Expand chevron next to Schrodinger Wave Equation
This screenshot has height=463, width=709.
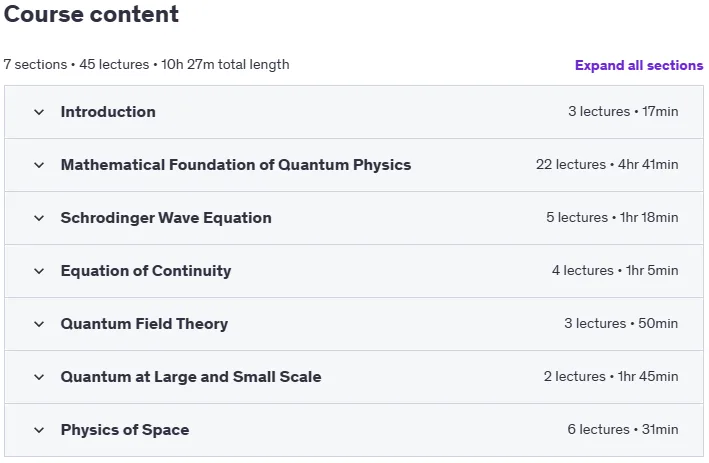coord(39,218)
